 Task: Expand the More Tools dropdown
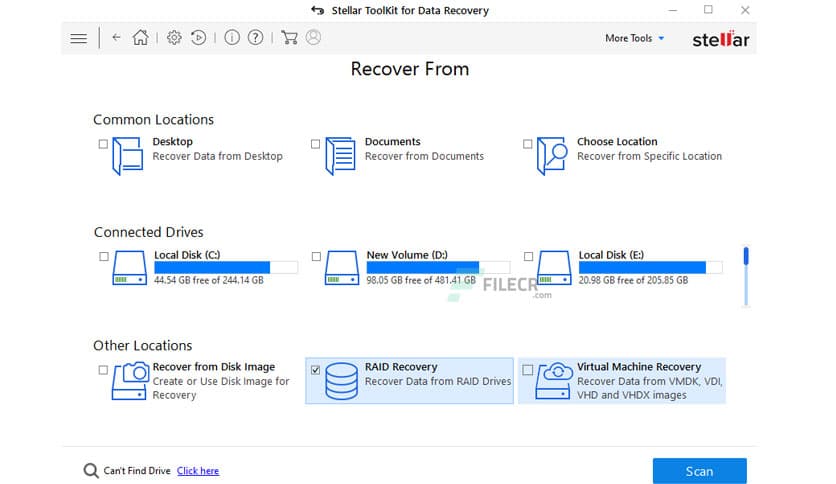[634, 38]
